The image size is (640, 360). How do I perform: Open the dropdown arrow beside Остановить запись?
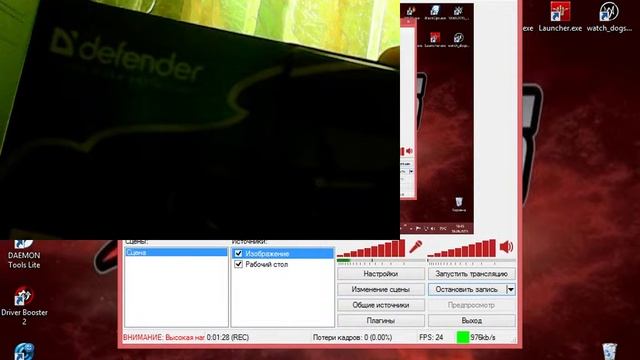511,289
